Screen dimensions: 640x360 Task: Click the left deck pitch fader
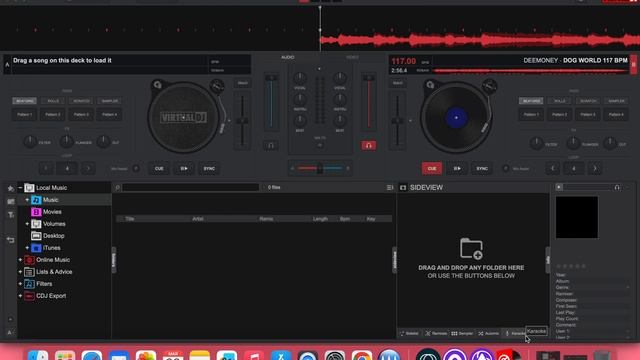pos(242,121)
